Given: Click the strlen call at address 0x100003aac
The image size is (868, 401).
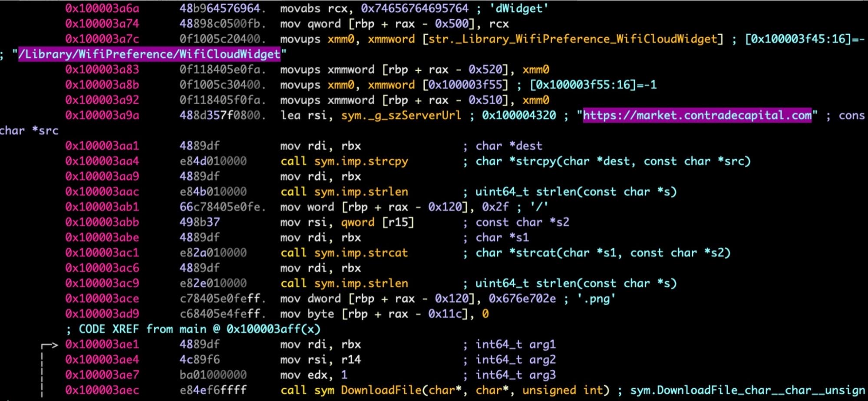Looking at the screenshot, I should tap(344, 192).
